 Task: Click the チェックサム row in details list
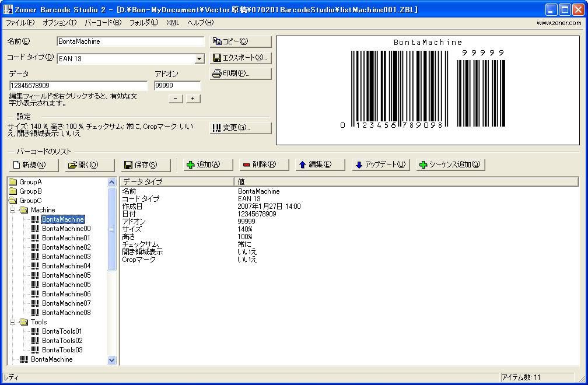[349, 244]
